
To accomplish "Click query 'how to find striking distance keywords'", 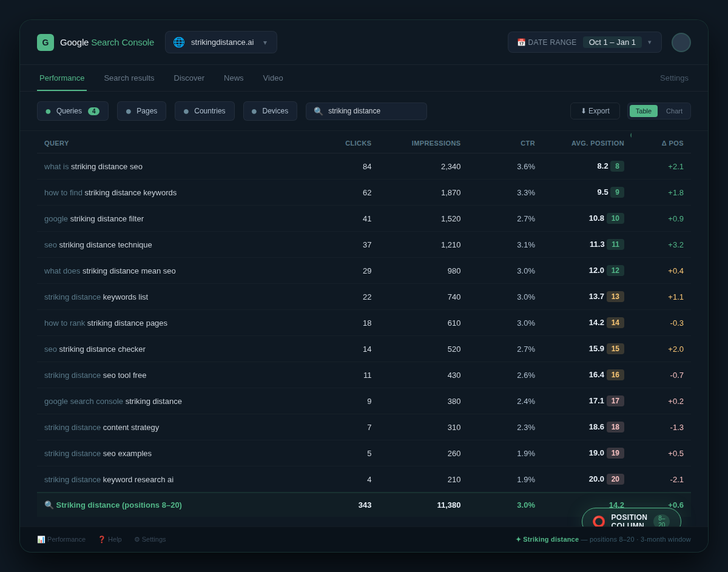I will click(110, 192).
